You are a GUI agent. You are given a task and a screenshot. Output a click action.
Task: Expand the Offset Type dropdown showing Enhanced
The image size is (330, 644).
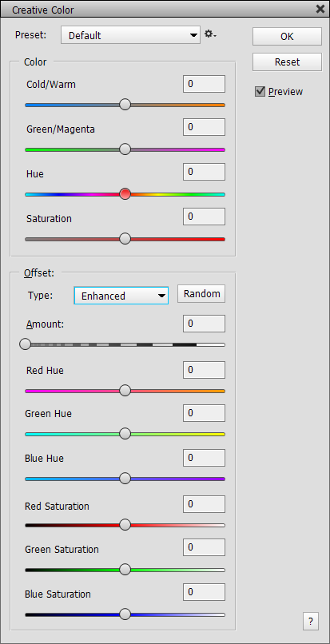pyautogui.click(x=121, y=296)
